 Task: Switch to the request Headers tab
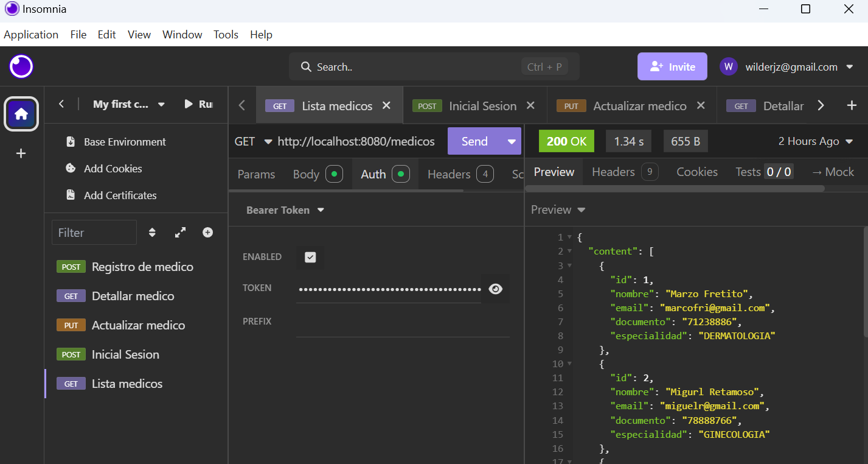(x=460, y=174)
